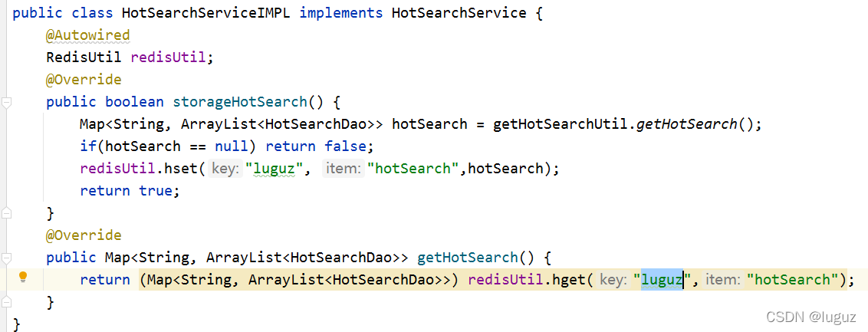Click the getHotSearchUtil identifier
The image size is (868, 332).
pyautogui.click(x=561, y=124)
